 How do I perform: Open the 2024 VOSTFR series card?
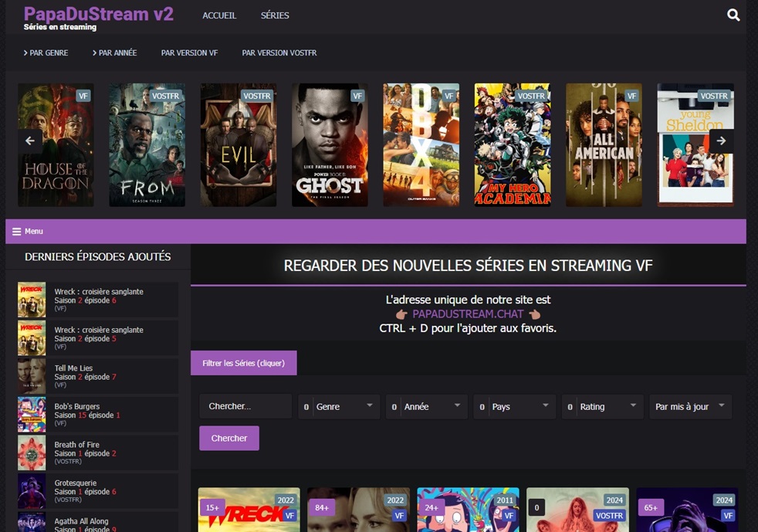coord(577,510)
